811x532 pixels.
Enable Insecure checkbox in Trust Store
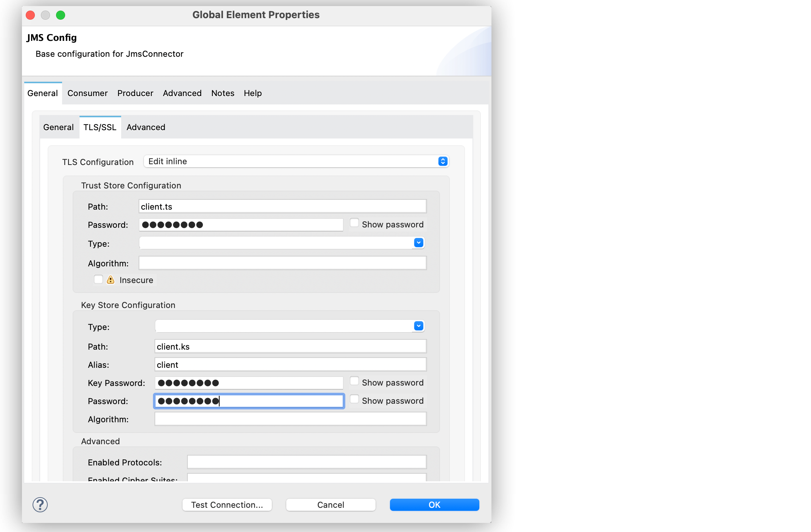pyautogui.click(x=97, y=280)
